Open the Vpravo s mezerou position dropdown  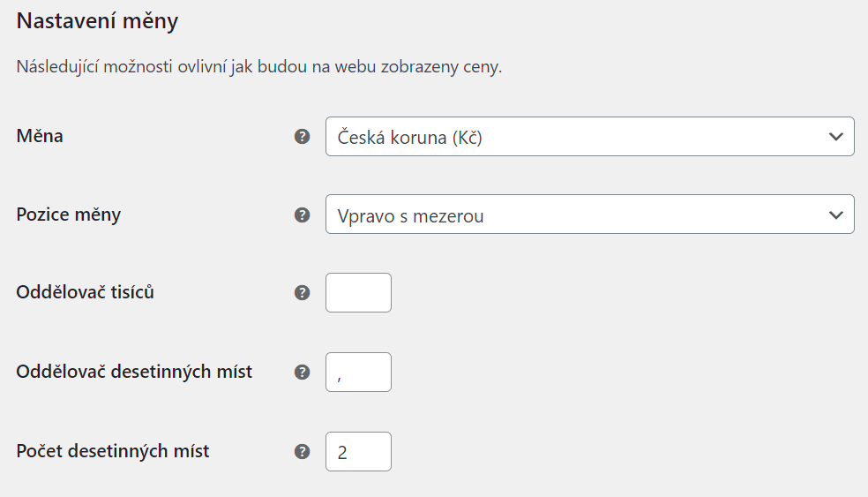point(589,214)
